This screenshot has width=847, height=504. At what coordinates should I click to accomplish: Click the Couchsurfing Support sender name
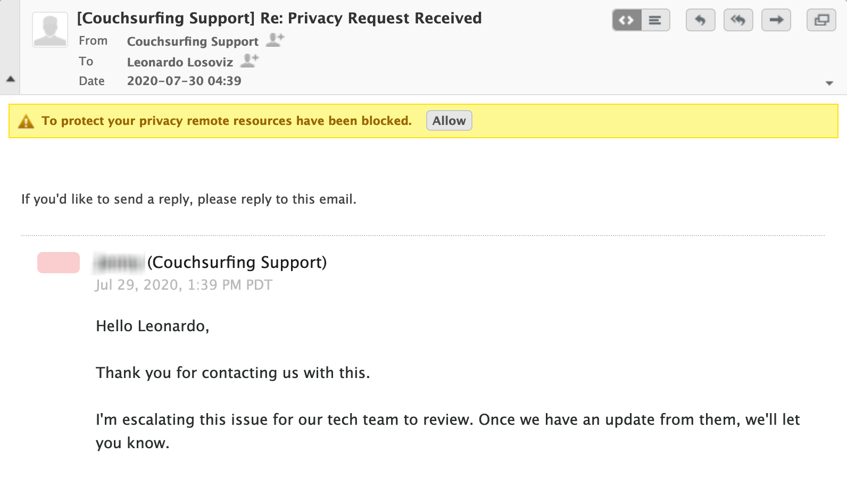click(x=193, y=41)
